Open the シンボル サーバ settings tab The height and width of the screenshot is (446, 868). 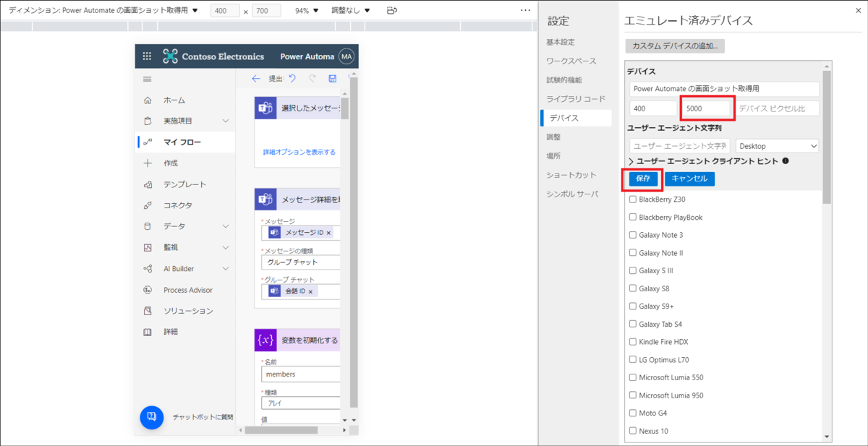(x=572, y=194)
